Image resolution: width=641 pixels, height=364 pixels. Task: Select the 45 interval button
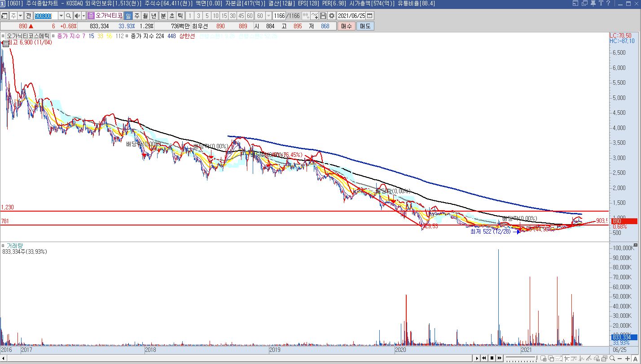(241, 16)
